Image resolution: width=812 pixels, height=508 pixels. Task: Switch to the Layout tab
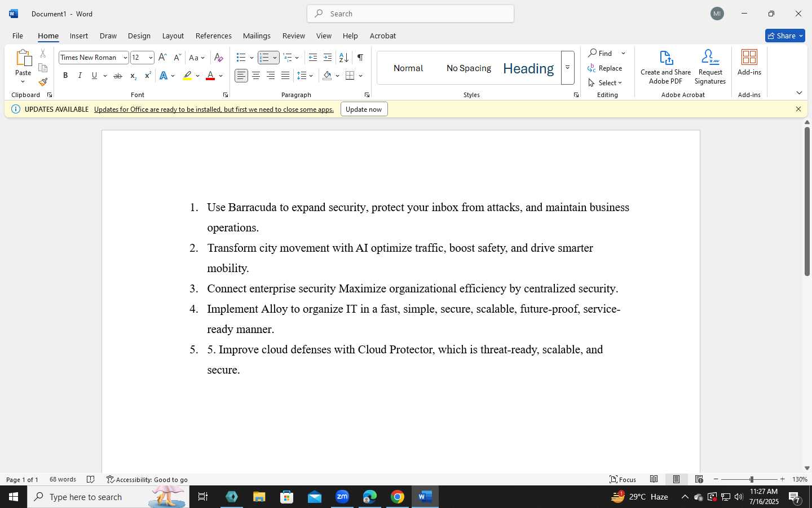173,36
